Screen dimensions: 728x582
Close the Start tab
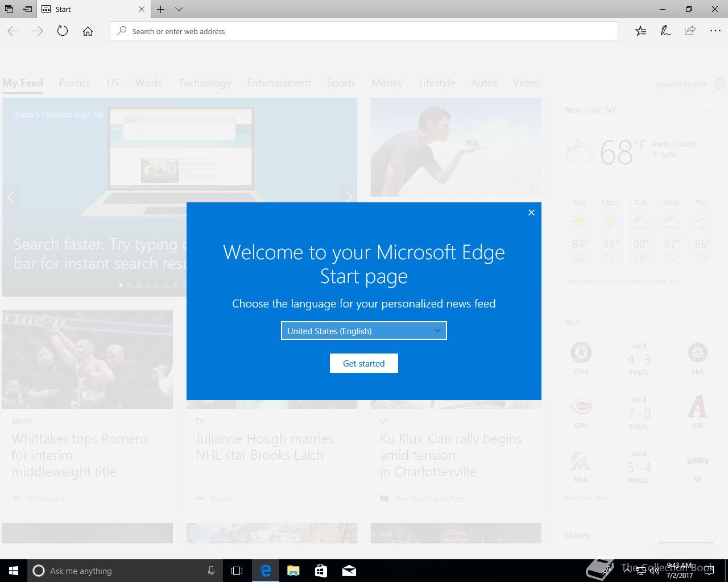coord(142,9)
